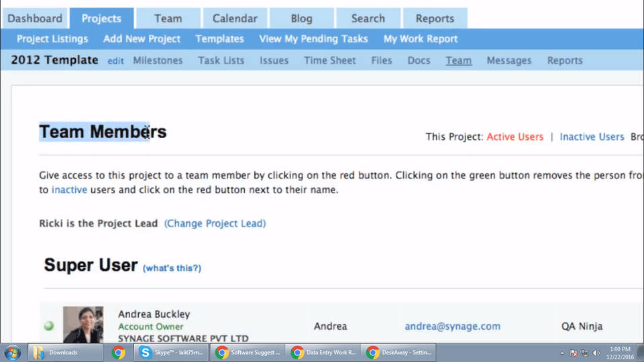Click the green active status button for Andrea
Screen dimensions: 644x362
pyautogui.click(x=48, y=326)
